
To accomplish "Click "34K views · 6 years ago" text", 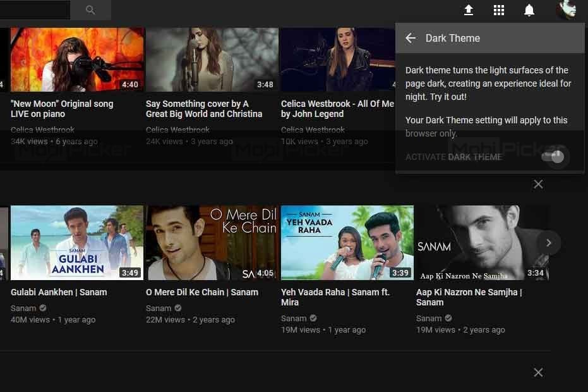I will coord(54,142).
